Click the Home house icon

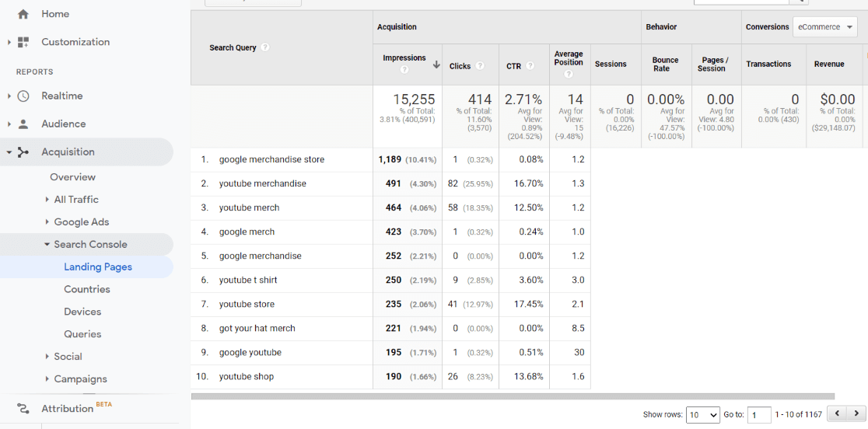pos(23,14)
